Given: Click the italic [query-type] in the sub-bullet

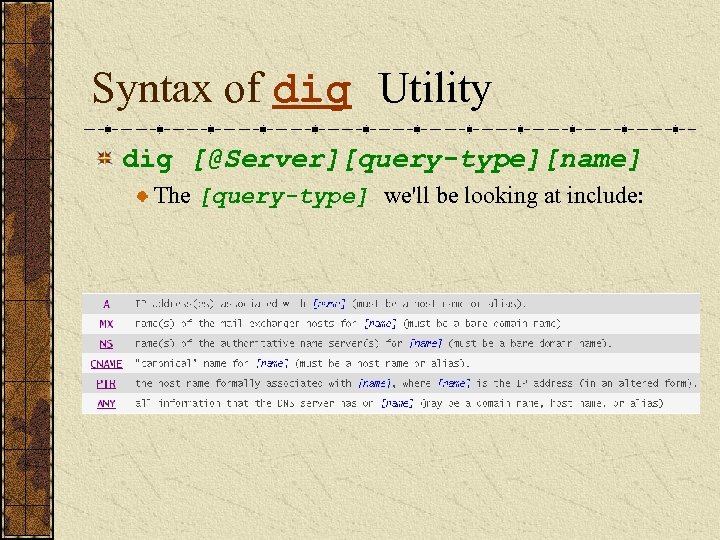Looking at the screenshot, I should tap(284, 197).
